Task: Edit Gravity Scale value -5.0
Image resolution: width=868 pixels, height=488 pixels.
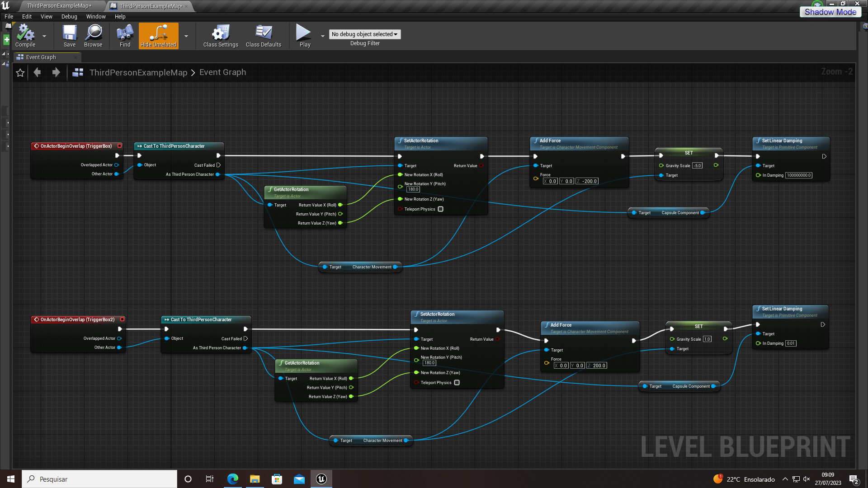Action: point(698,166)
